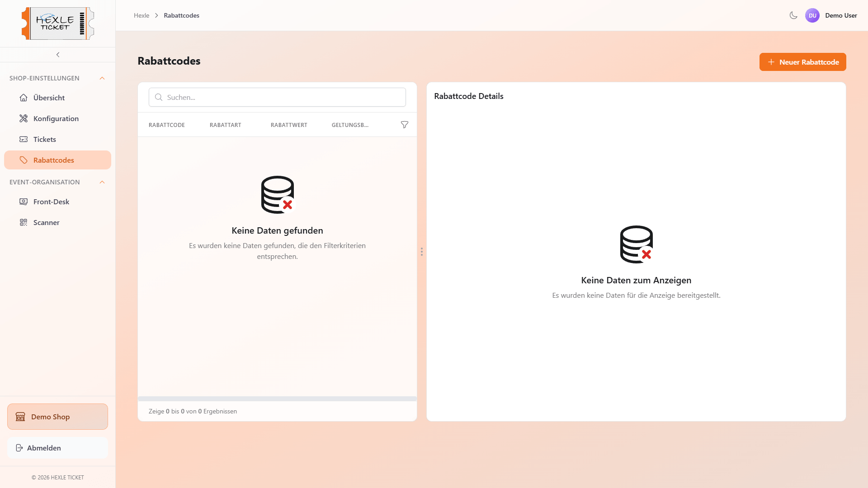Go to the Tickets page

pos(44,139)
